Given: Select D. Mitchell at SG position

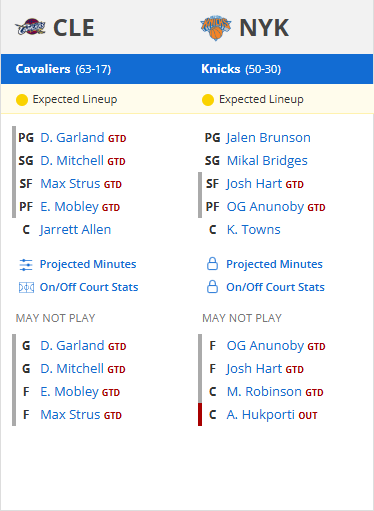Looking at the screenshot, I should coord(72,161).
